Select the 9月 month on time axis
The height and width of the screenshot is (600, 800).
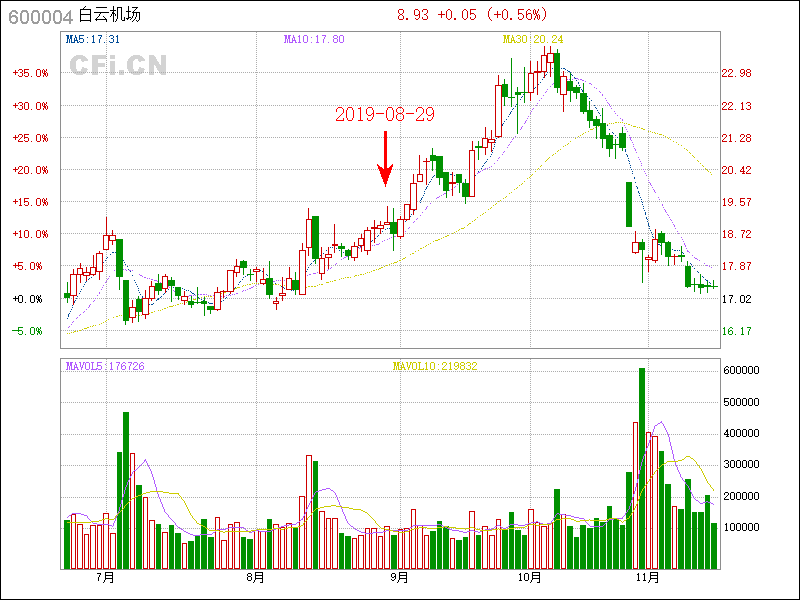click(x=399, y=578)
